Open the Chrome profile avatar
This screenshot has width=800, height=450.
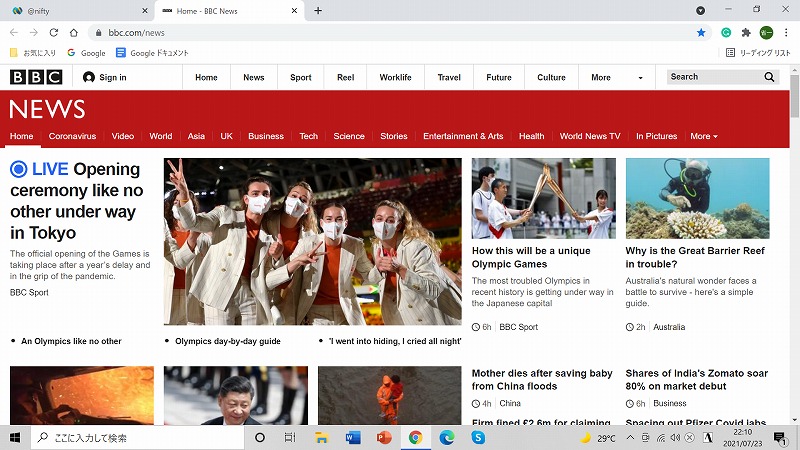tap(766, 33)
